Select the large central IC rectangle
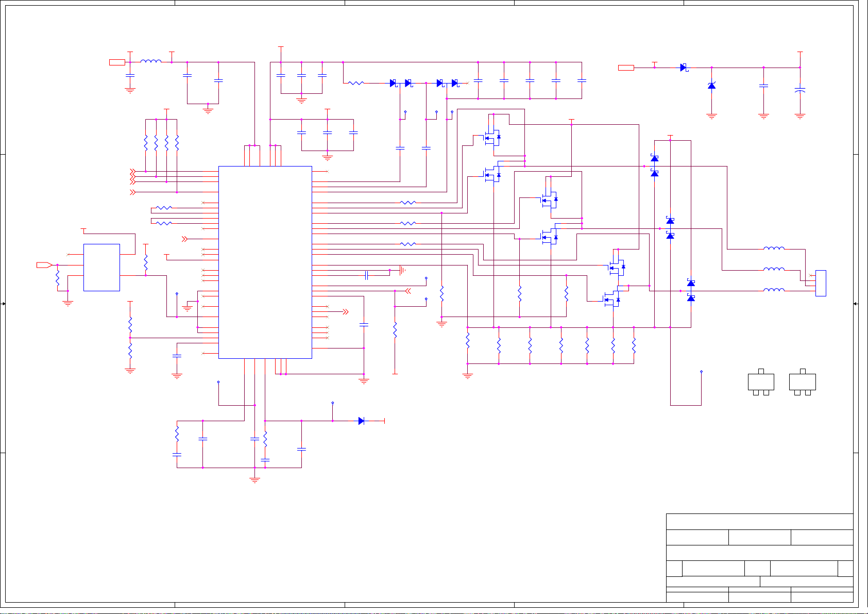868x614 pixels. (265, 262)
